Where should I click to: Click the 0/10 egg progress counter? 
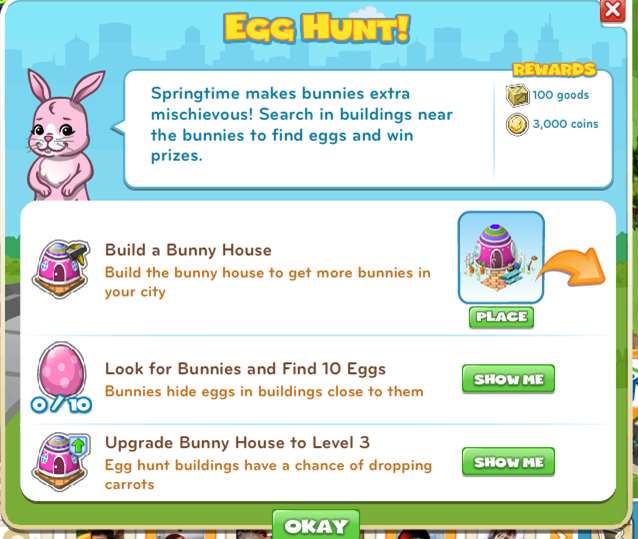click(x=61, y=405)
